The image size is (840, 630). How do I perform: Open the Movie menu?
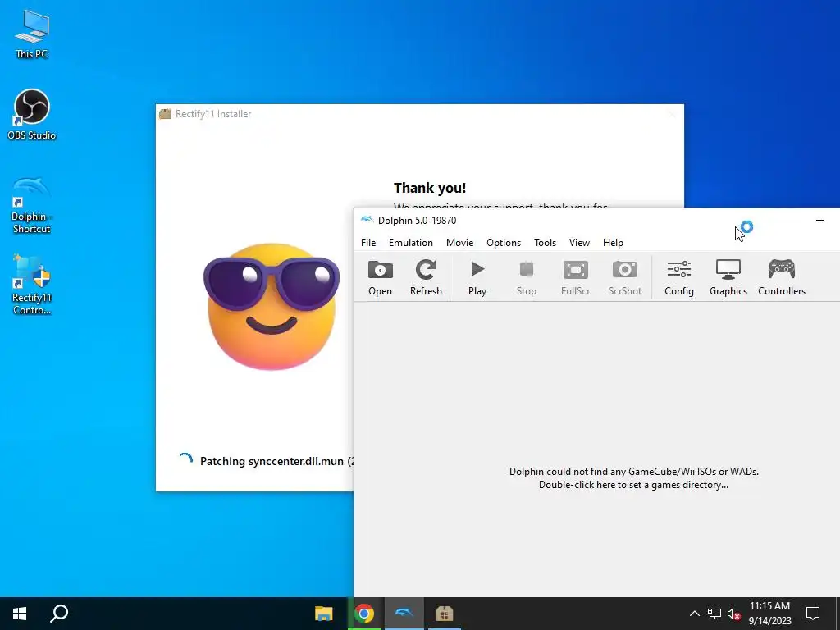point(459,243)
